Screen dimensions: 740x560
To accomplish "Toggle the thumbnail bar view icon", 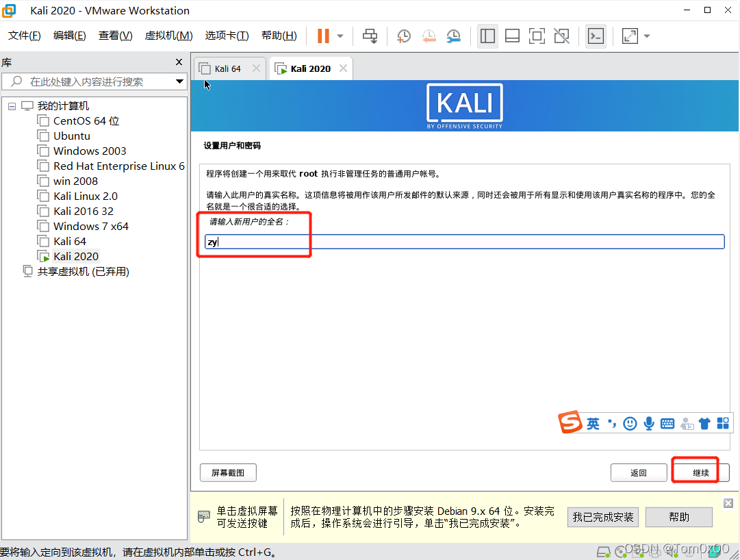I will (512, 36).
